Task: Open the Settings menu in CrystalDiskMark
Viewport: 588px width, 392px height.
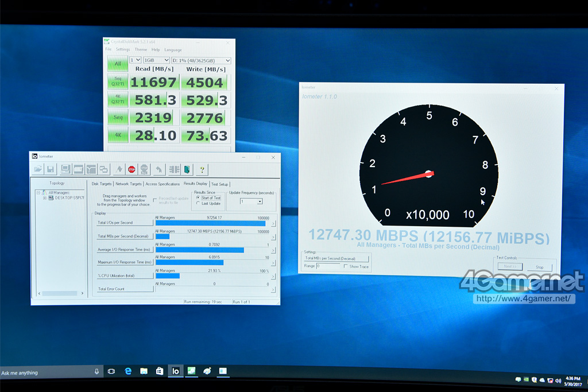Action: (123, 49)
